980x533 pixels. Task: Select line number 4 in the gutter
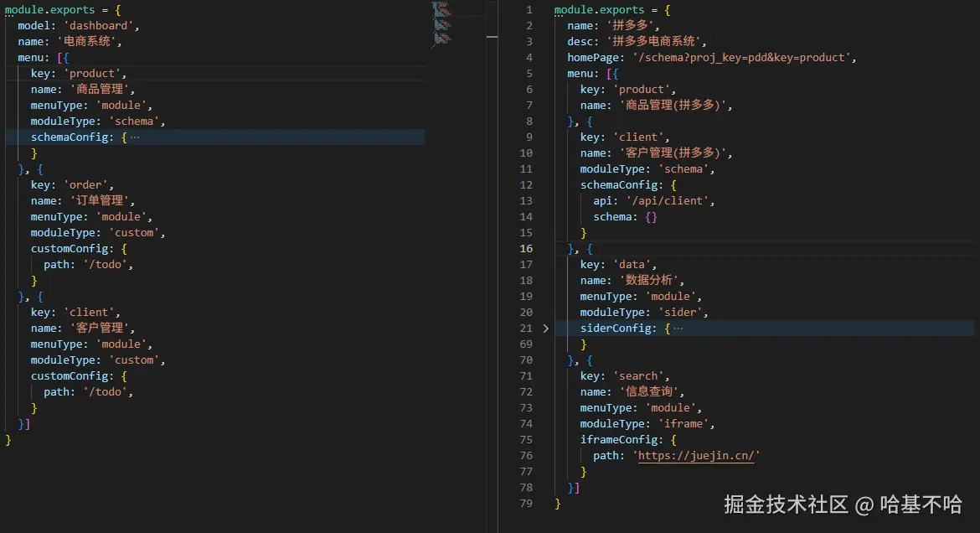click(x=529, y=58)
